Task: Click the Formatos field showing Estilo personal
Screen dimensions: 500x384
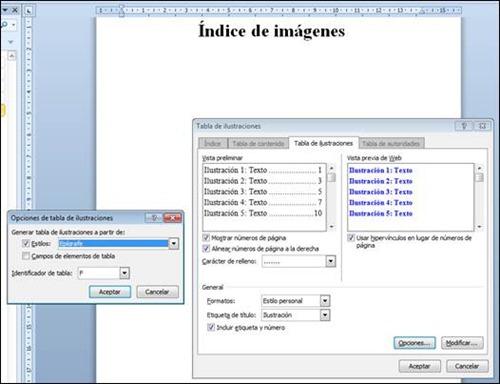Action: 291,301
